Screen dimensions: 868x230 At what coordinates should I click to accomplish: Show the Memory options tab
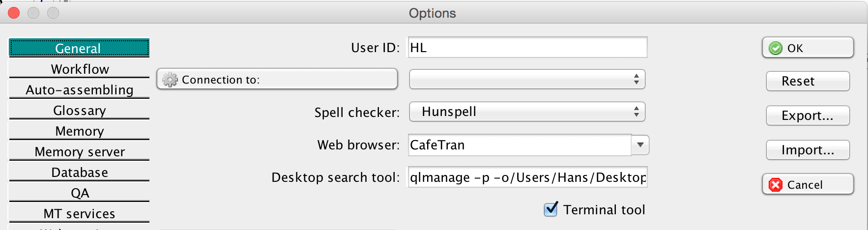point(79,131)
